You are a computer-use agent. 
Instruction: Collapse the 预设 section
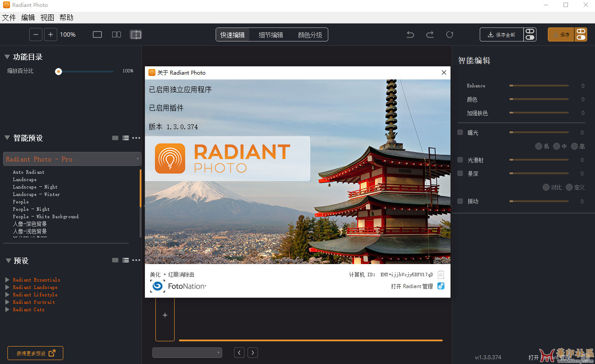coord(8,261)
